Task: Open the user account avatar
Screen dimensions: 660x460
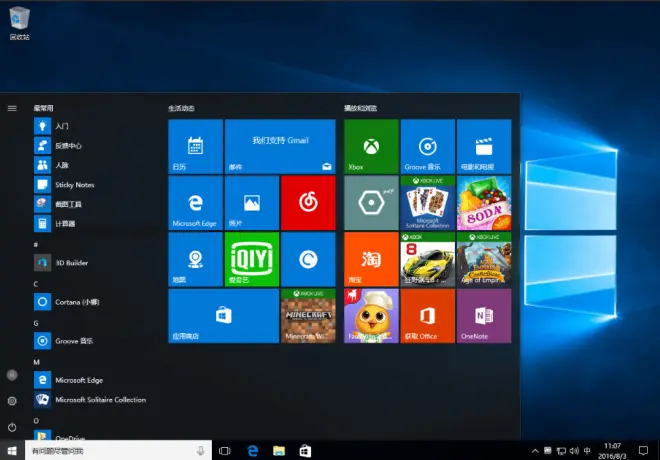Action: coord(12,375)
